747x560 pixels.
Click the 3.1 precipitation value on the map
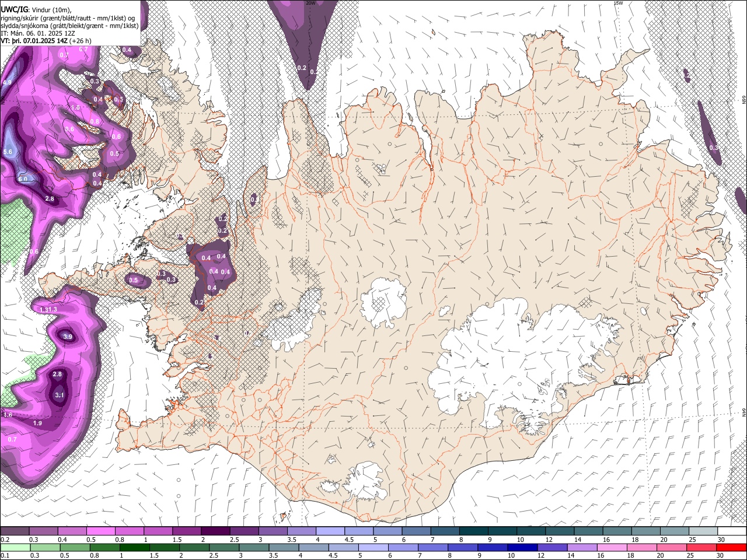point(59,395)
